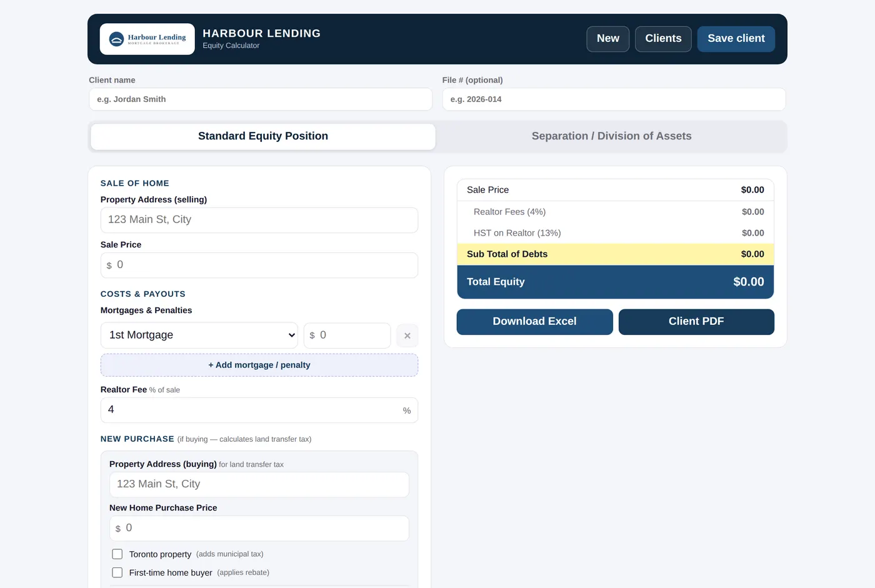875x588 pixels.
Task: Click the Harbour Lending logo
Action: pos(147,39)
